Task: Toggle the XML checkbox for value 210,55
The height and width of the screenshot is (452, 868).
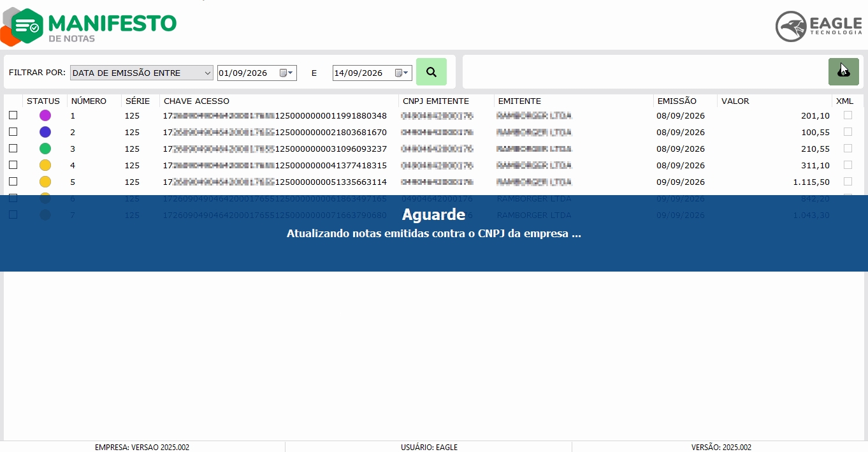Action: click(x=848, y=149)
